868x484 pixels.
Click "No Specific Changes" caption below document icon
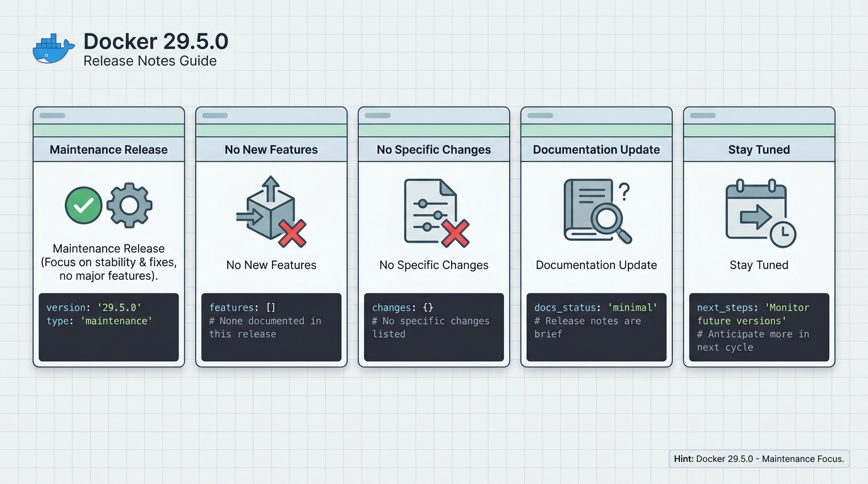[434, 265]
